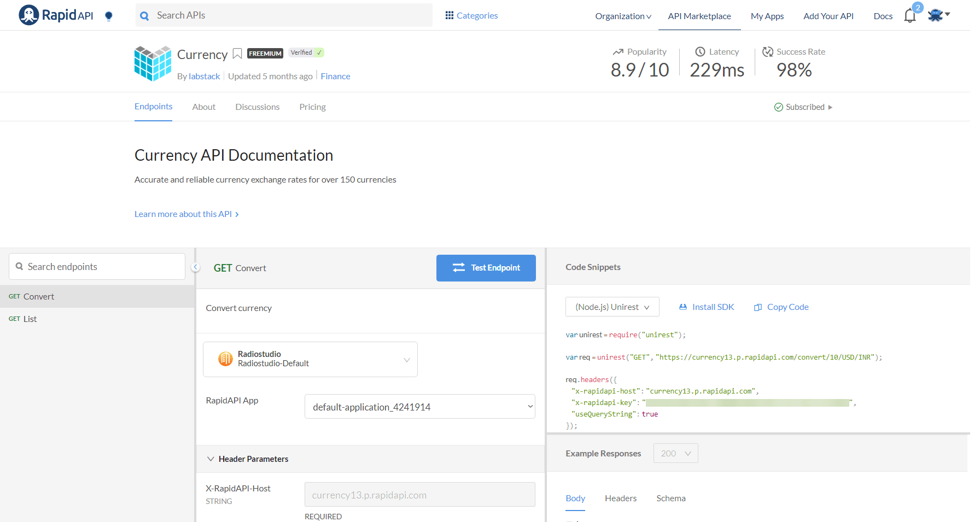
Task: Run the Test Endpoint button
Action: pos(486,268)
